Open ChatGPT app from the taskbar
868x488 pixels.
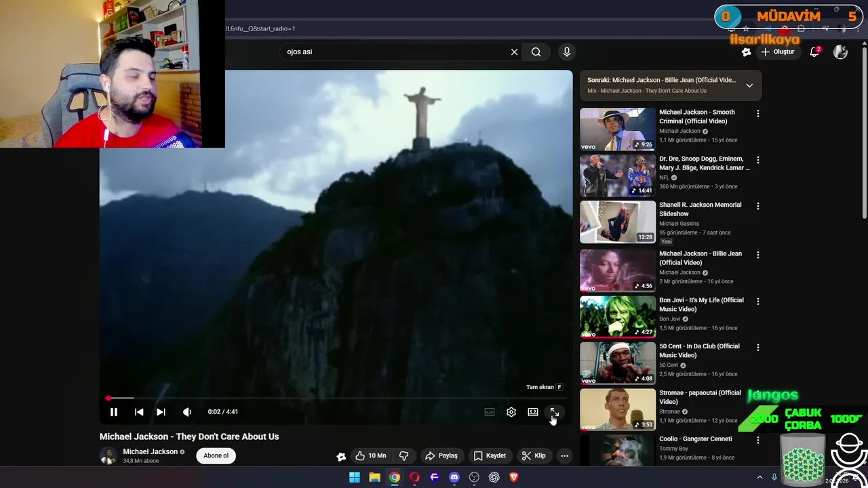(494, 477)
